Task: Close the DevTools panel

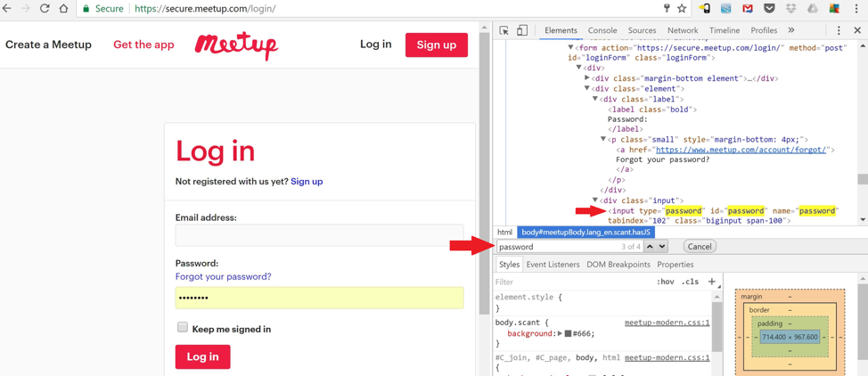Action: tap(857, 30)
